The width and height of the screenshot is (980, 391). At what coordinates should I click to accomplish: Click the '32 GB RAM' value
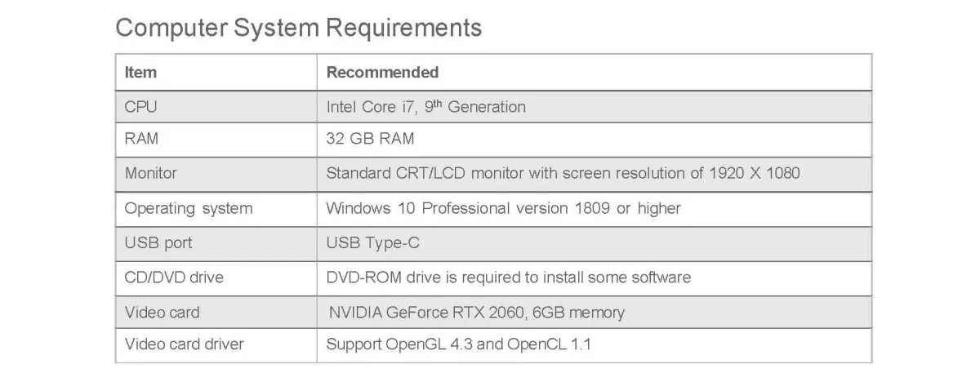click(370, 139)
